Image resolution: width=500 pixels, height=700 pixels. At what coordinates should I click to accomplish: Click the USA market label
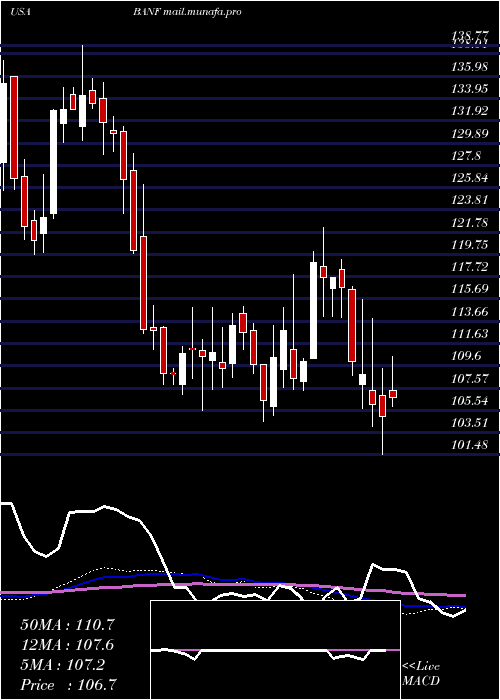[x=20, y=12]
